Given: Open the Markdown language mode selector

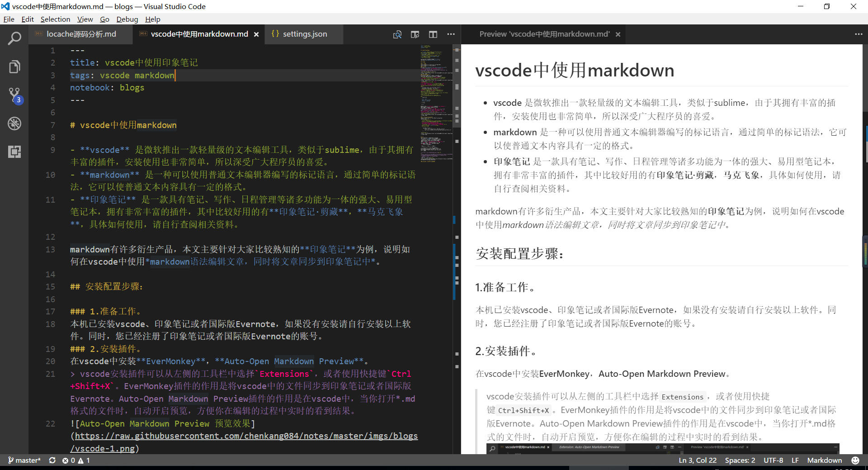Looking at the screenshot, I should [x=825, y=460].
